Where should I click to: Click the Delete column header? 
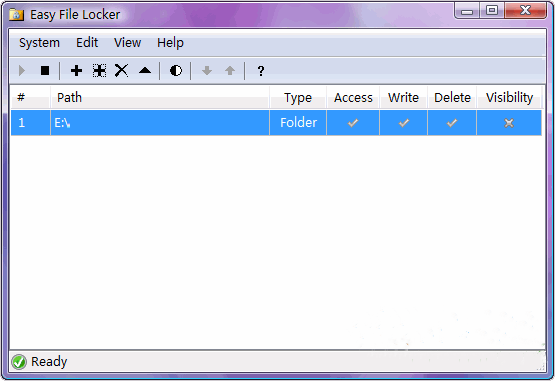(x=452, y=97)
